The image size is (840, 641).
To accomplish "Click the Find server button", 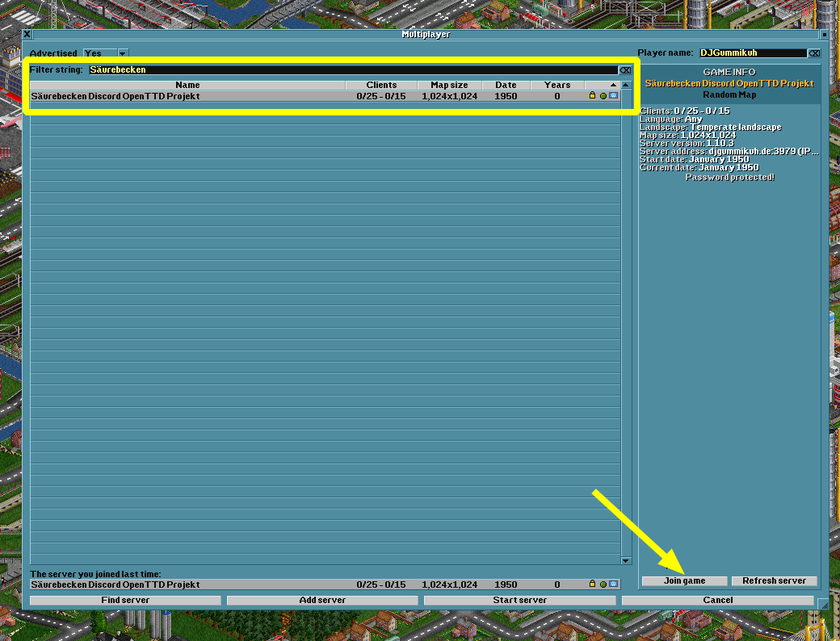I will point(125,601).
